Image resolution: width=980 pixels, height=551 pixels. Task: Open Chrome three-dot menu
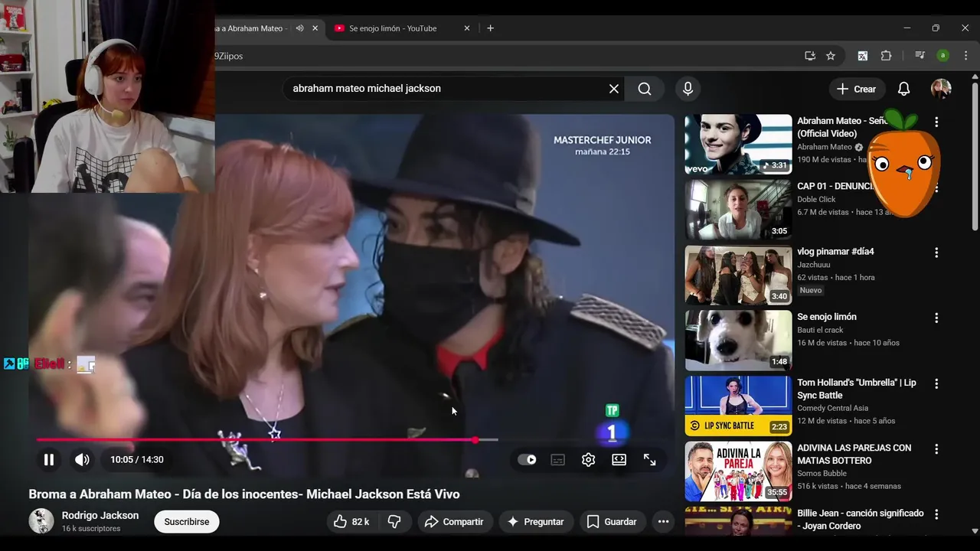(x=965, y=56)
